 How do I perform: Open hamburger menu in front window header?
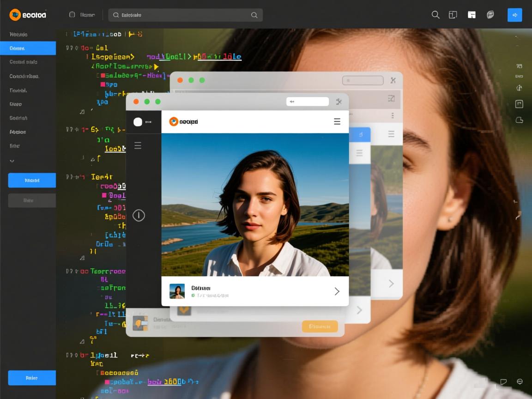(337, 121)
